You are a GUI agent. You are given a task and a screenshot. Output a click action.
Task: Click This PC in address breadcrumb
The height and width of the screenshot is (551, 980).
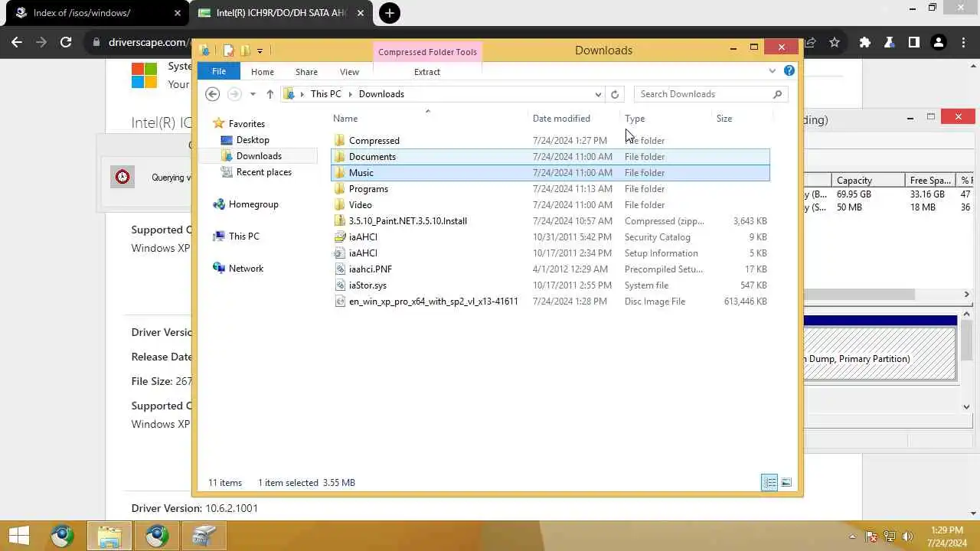pyautogui.click(x=325, y=94)
